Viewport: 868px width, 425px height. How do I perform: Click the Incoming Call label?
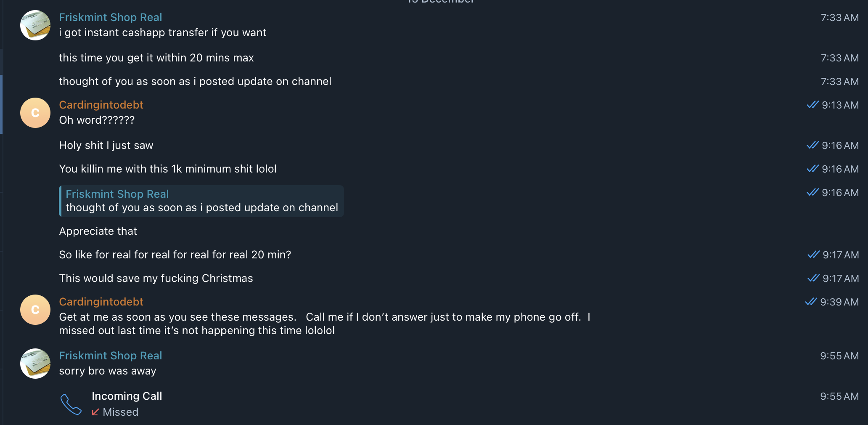127,396
